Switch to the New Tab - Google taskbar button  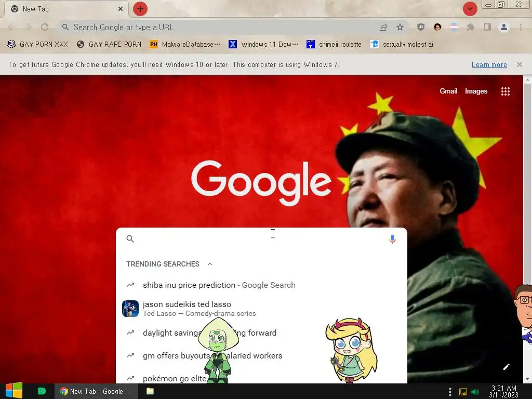(96, 391)
